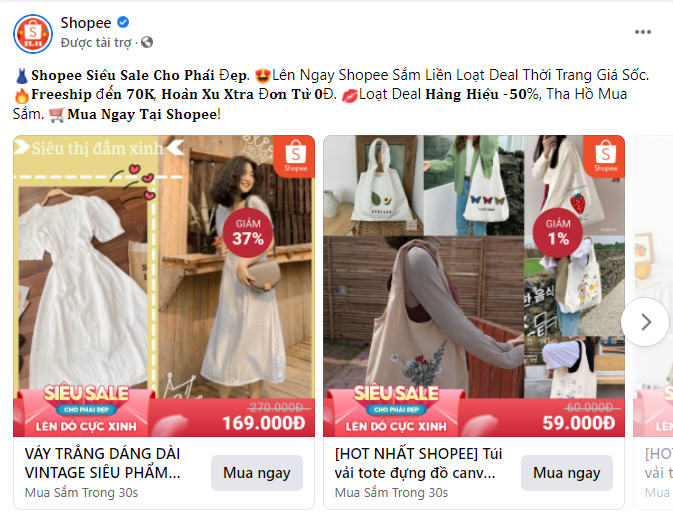Click the 1% discount badge on tote card
The image size is (673, 520).
pos(558,233)
